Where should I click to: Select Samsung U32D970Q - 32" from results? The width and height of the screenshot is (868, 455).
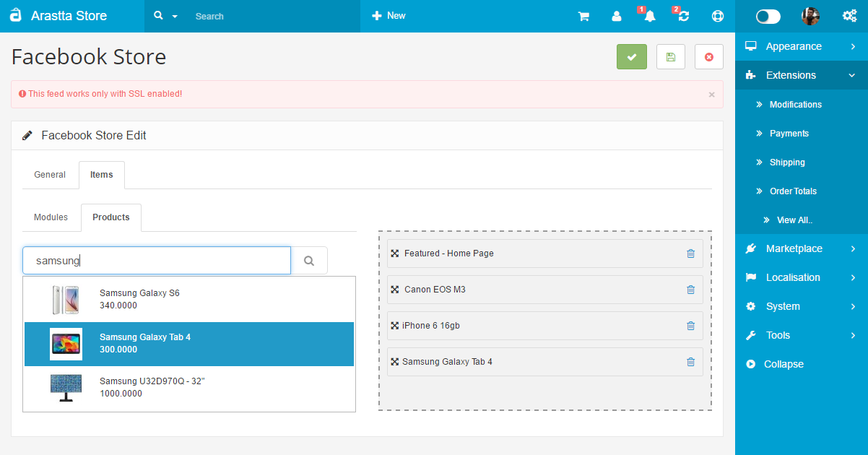point(189,387)
